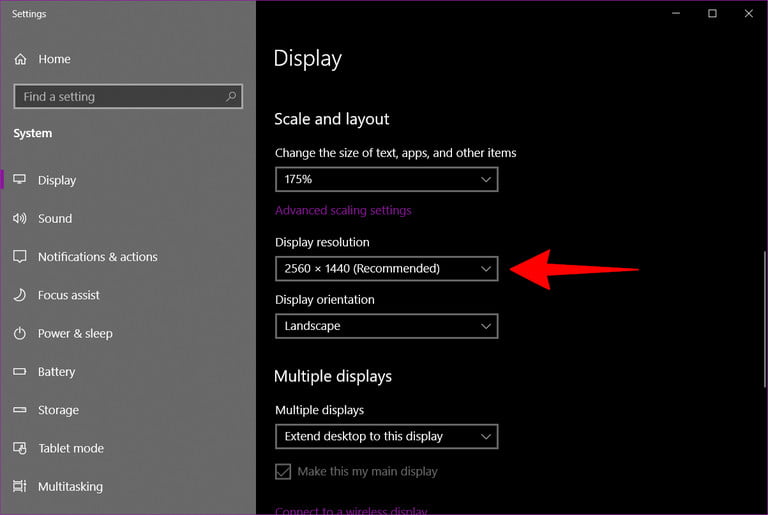Click the Display orientation label

point(325,299)
